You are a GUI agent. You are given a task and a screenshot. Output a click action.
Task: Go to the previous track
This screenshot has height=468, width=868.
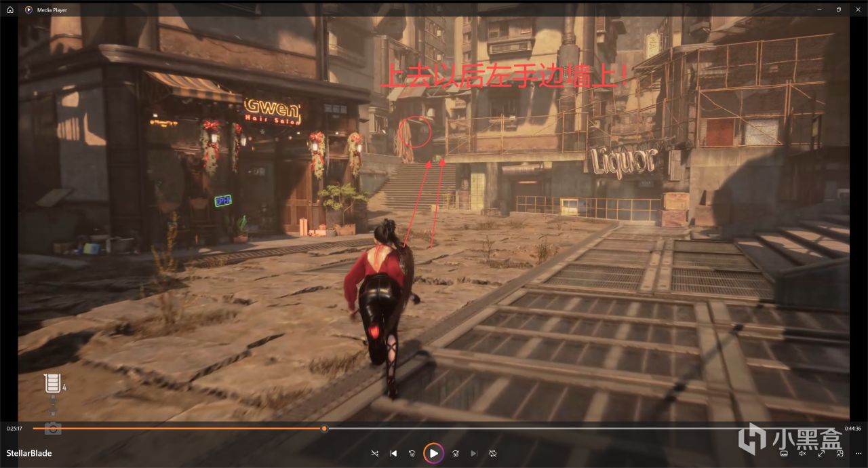pos(393,453)
